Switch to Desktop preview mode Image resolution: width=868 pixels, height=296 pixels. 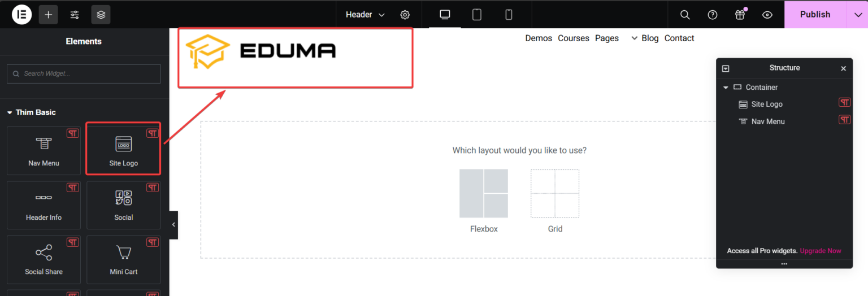point(445,15)
